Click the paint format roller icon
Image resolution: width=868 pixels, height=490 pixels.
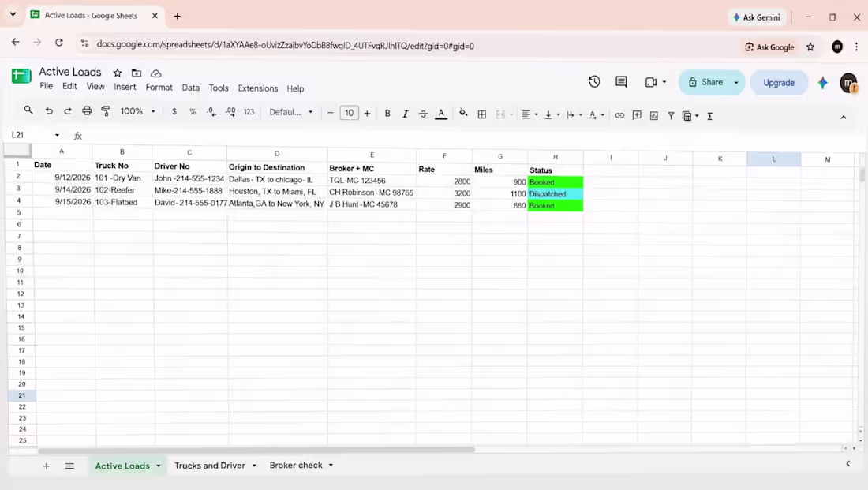(x=106, y=111)
